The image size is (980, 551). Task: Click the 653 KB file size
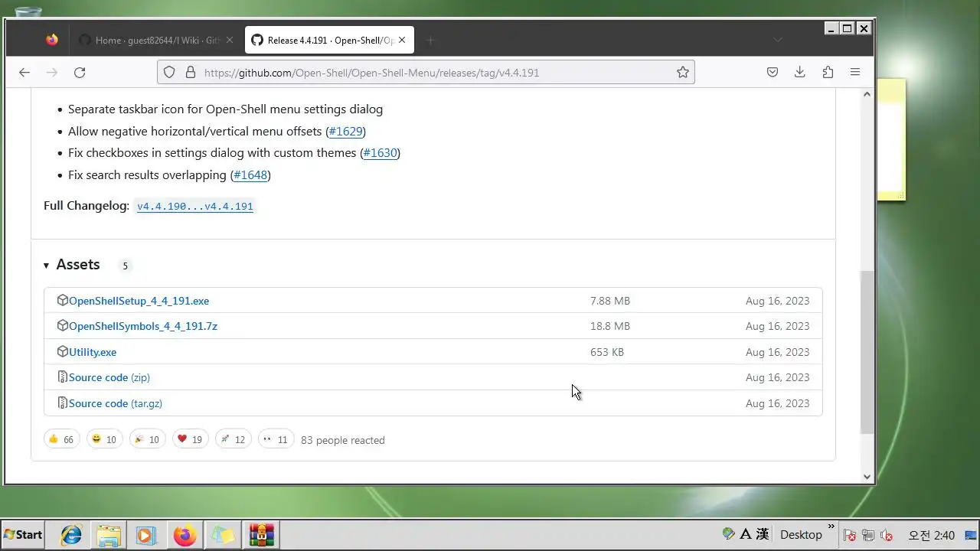click(x=607, y=352)
